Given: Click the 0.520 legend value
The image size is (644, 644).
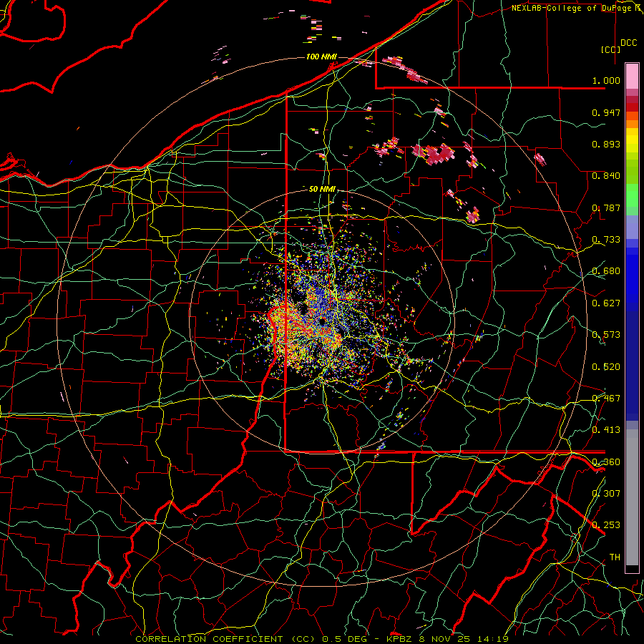Looking at the screenshot, I should 606,367.
